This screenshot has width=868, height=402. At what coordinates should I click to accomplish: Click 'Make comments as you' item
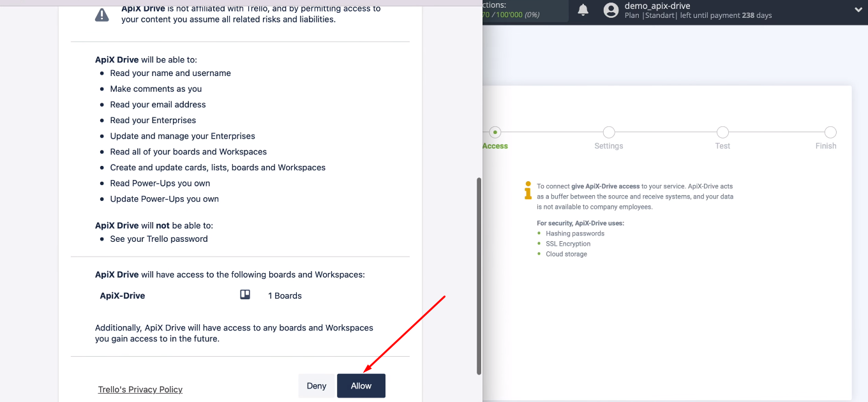[x=156, y=89]
